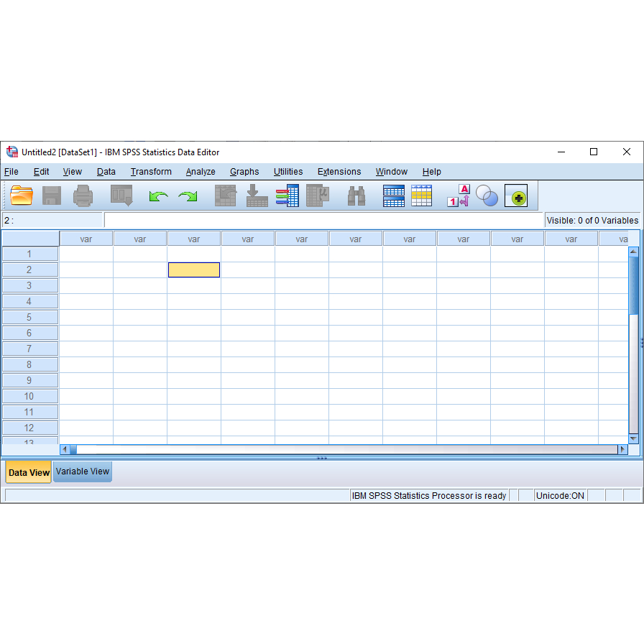The width and height of the screenshot is (644, 644).
Task: Click the binoculars Find icon
Action: pos(356,195)
